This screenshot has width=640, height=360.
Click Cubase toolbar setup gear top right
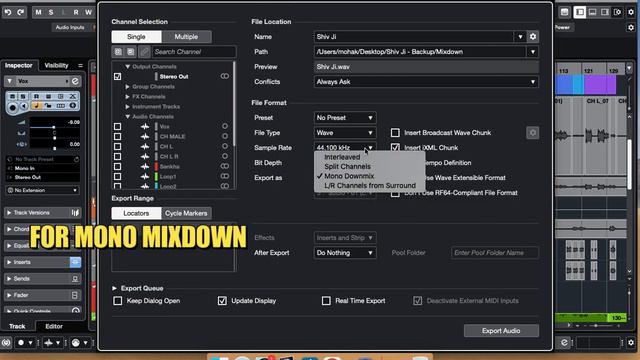click(631, 12)
